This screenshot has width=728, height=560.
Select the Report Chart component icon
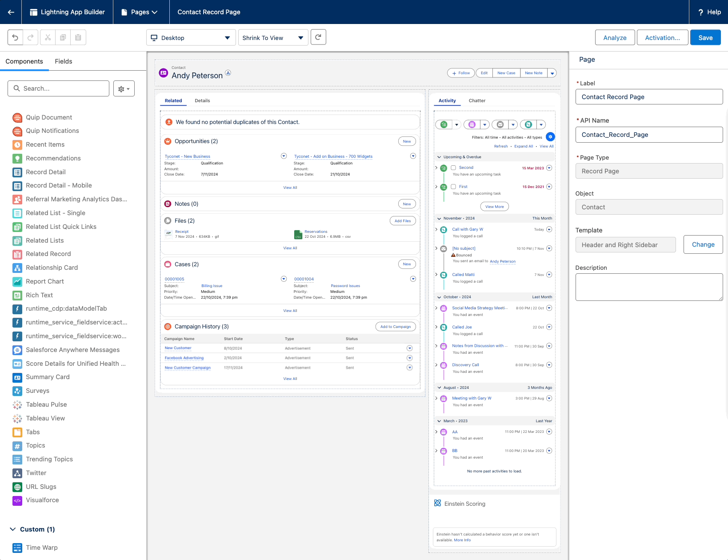pos(17,281)
